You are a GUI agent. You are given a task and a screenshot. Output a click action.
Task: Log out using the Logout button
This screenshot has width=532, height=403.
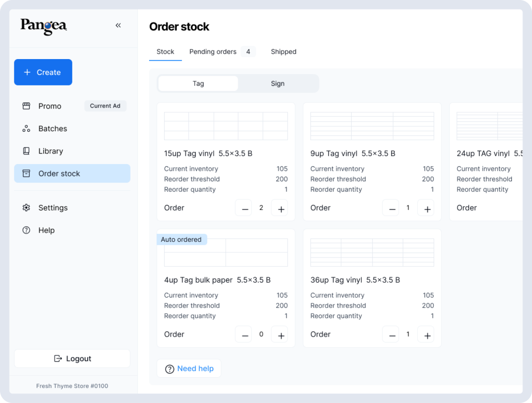[72, 358]
